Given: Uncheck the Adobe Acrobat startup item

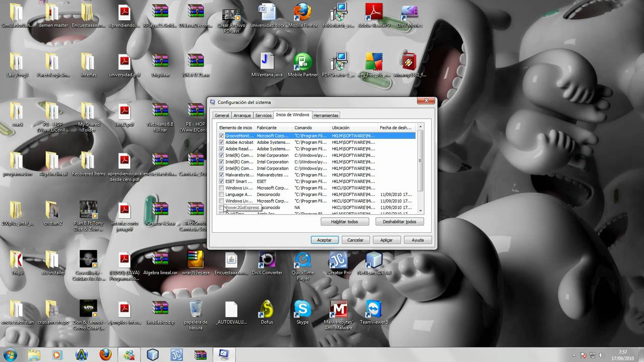Looking at the screenshot, I should (x=221, y=142).
